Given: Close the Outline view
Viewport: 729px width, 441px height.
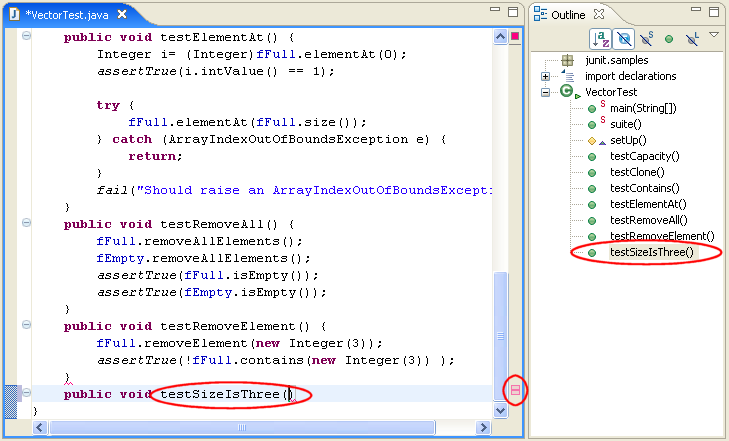Looking at the screenshot, I should tap(599, 14).
